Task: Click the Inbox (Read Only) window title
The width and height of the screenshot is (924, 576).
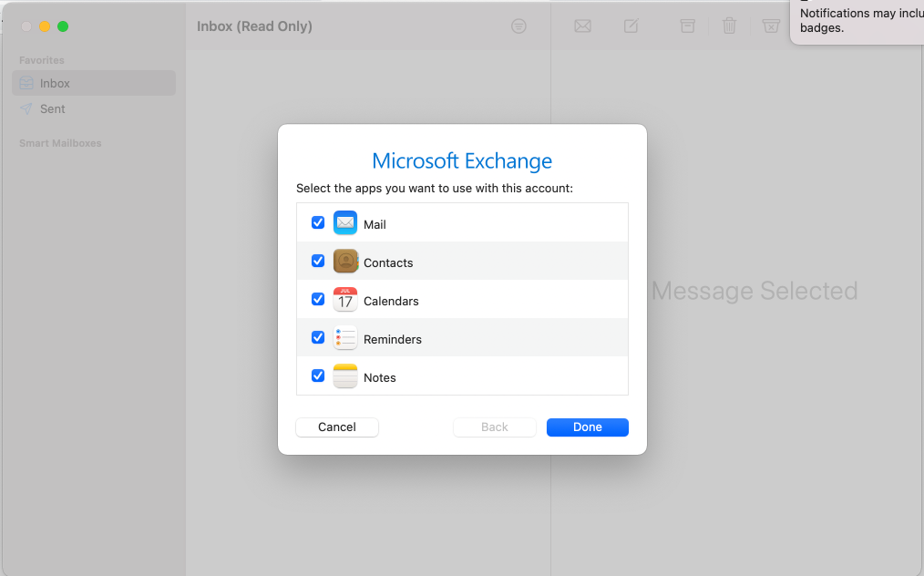Action: coord(254,26)
